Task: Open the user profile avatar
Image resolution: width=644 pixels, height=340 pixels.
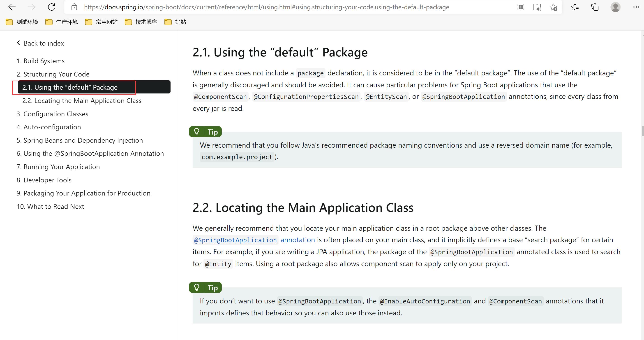Action: [x=615, y=7]
